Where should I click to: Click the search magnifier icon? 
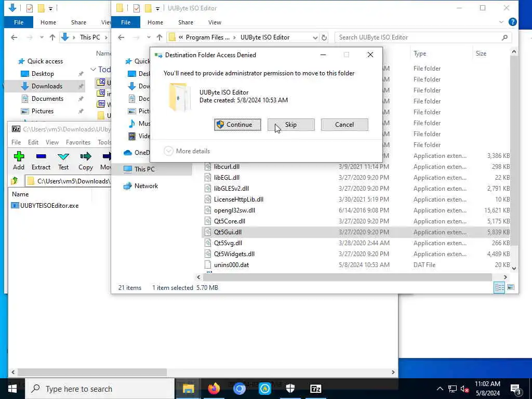pos(504,37)
